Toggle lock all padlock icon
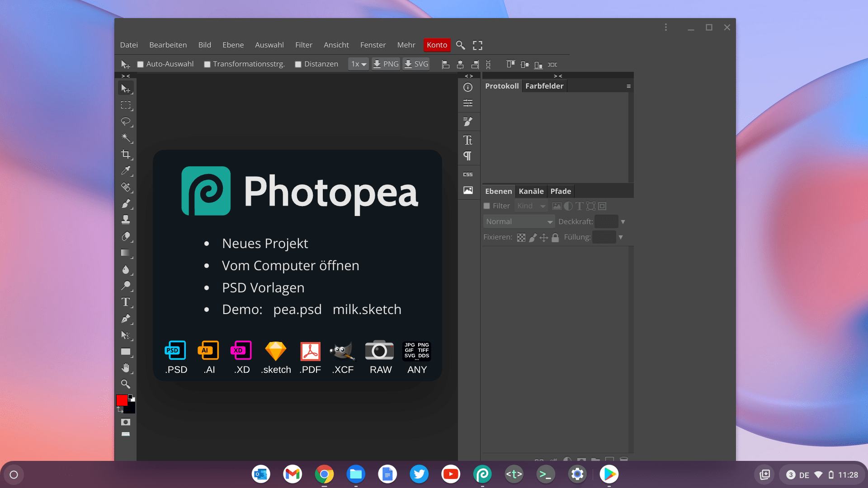 [x=555, y=238]
